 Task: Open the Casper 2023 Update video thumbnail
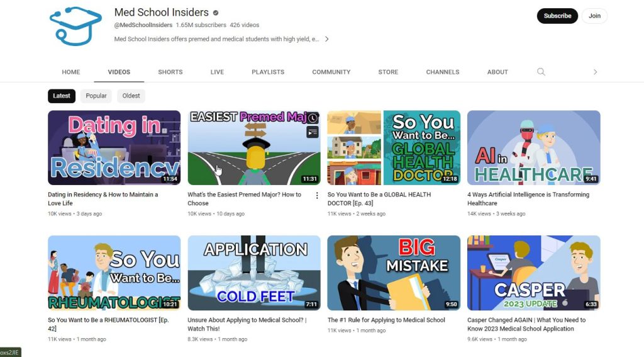coord(533,273)
